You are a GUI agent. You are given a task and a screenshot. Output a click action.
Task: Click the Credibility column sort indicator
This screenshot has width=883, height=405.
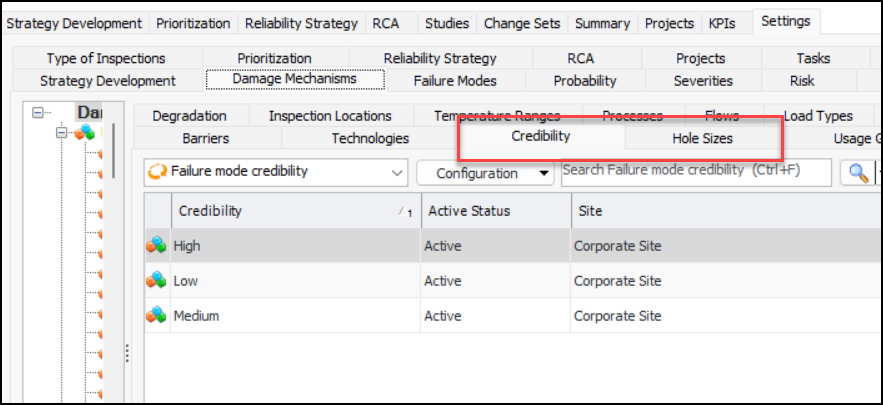pos(405,212)
